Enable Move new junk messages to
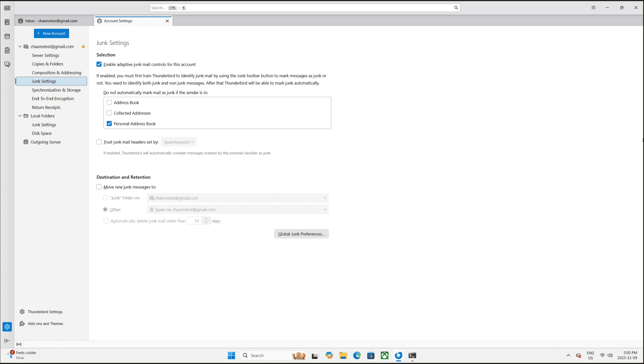The height and width of the screenshot is (364, 644). 99,187
